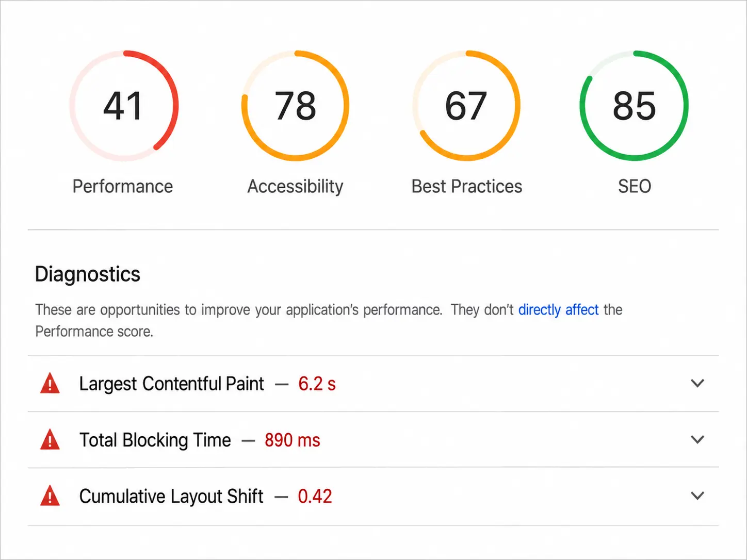
Task: Expand the Cumulative Layout Shift chevron
Action: click(697, 496)
